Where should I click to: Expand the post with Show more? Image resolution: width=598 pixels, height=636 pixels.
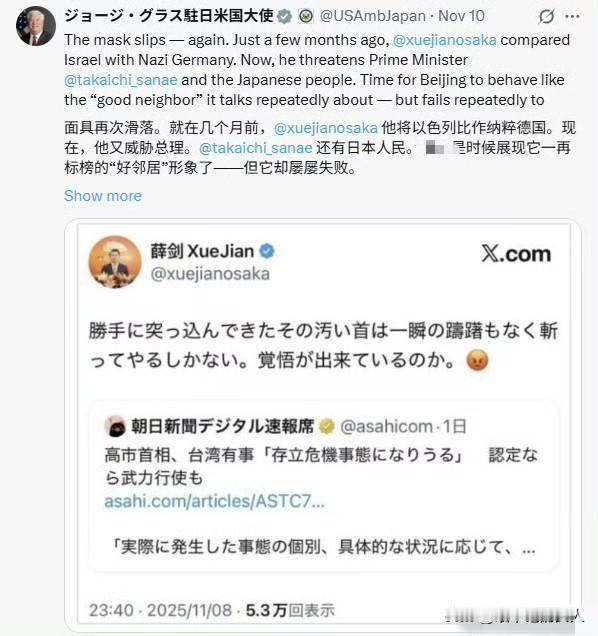tap(103, 196)
